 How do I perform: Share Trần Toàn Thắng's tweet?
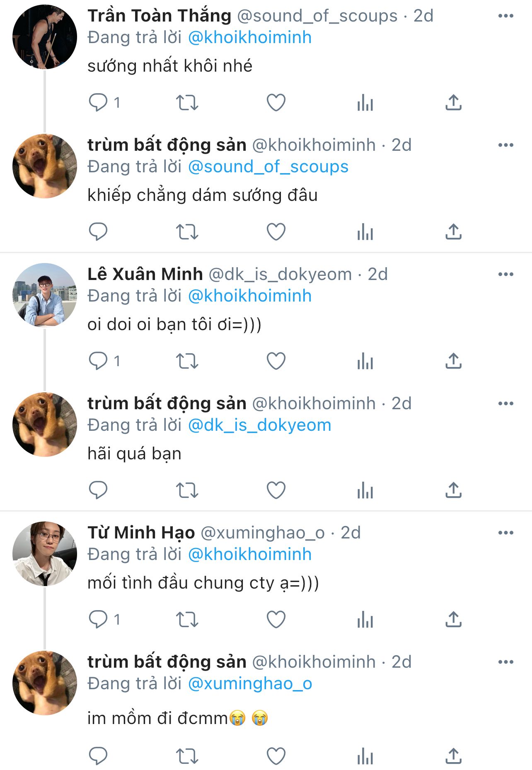453,102
